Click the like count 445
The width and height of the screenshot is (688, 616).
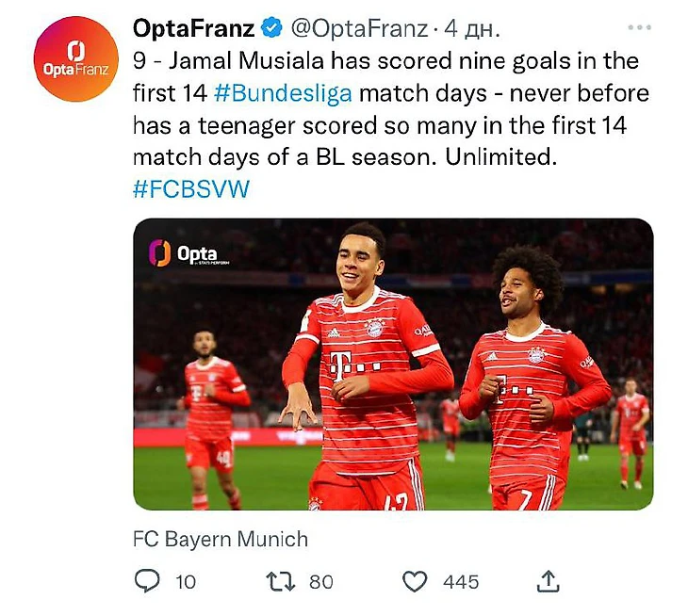[461, 582]
